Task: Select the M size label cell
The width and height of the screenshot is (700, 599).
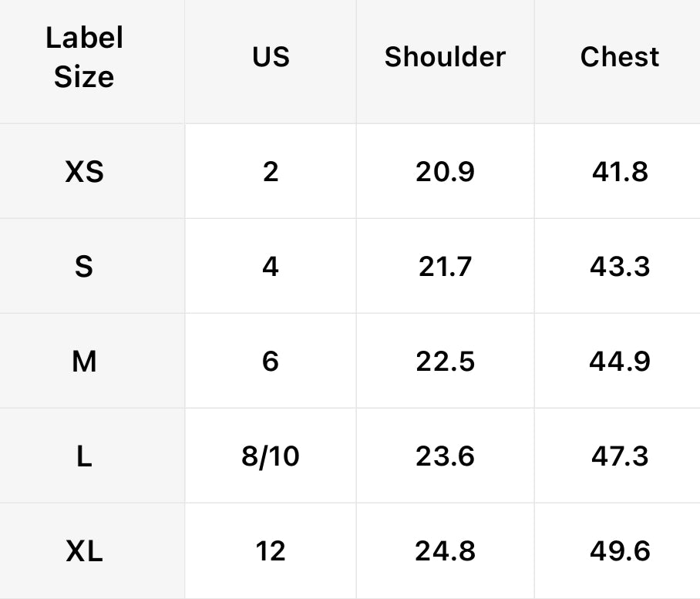Action: pyautogui.click(x=84, y=361)
